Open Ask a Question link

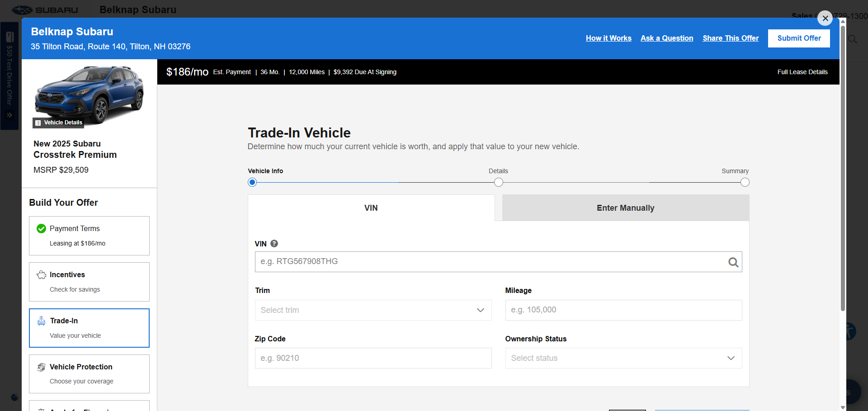(667, 38)
